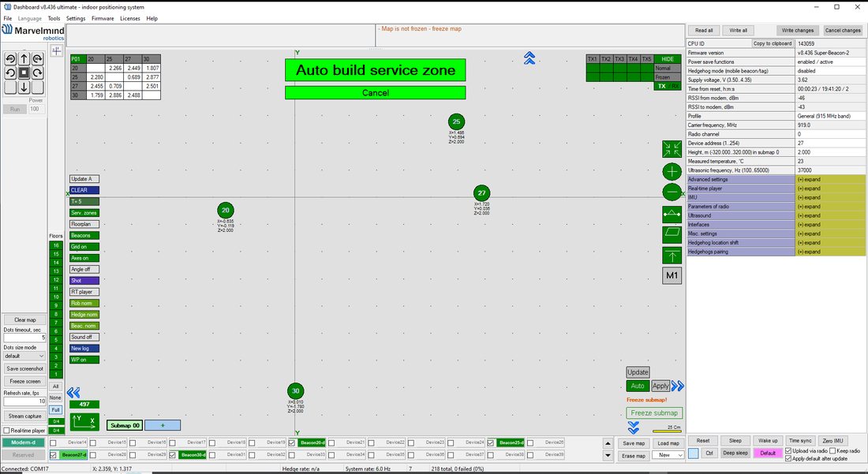The width and height of the screenshot is (868, 474).
Task: Zoom out with the green minus button
Action: coord(672,192)
